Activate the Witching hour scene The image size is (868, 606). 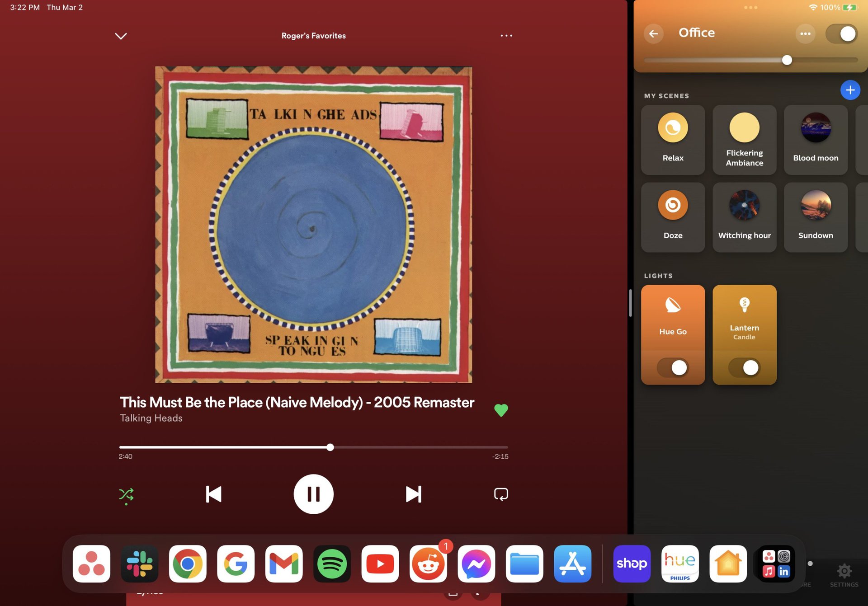tap(744, 217)
